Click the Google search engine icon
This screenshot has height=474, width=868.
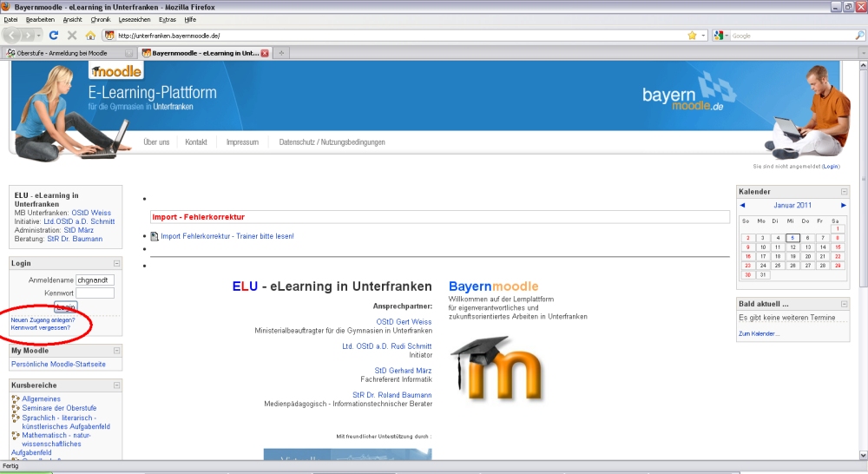tap(719, 36)
